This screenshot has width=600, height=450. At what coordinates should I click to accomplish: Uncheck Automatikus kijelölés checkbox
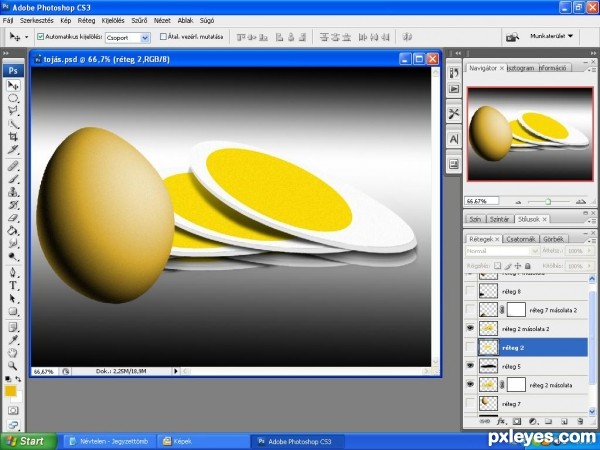click(41, 37)
